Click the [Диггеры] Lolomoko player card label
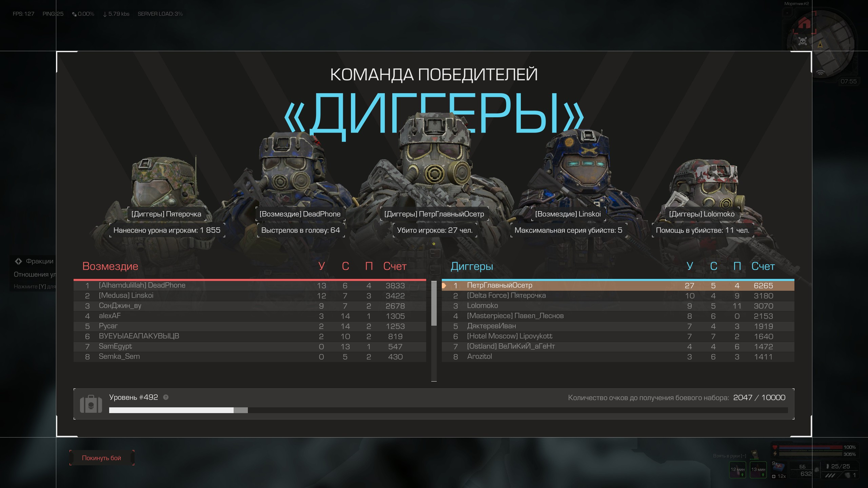This screenshot has height=488, width=868. pos(702,214)
